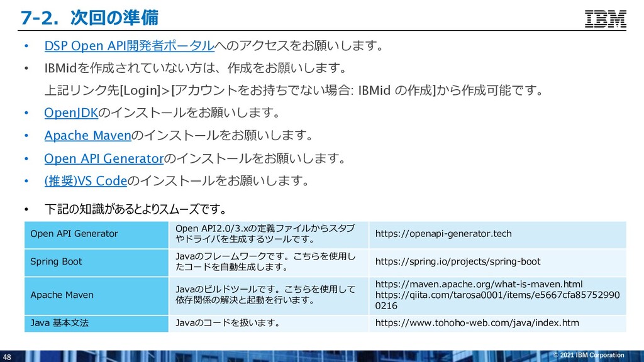Click the Javaのフレームワークです description cell
The image size is (644, 362).
point(269,262)
